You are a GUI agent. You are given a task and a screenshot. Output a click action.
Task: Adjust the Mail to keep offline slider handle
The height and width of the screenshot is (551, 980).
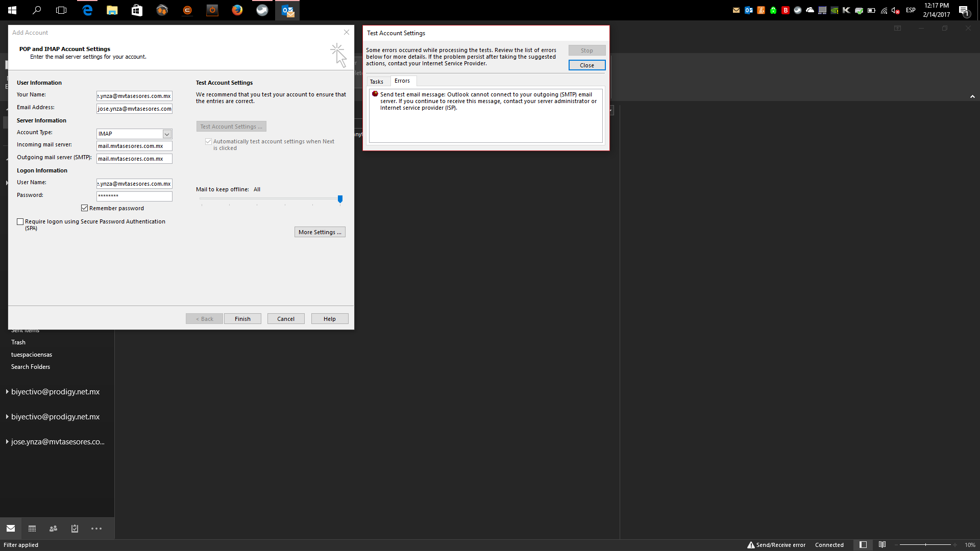coord(340,199)
